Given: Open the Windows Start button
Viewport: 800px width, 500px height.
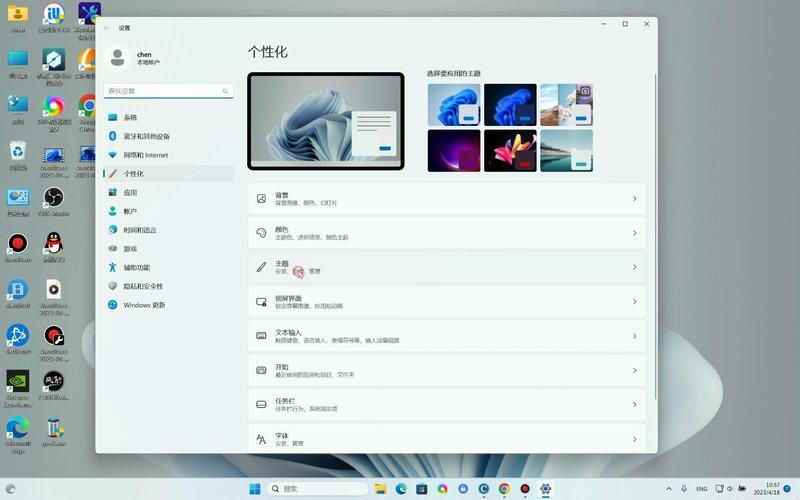Looking at the screenshot, I should (x=255, y=489).
